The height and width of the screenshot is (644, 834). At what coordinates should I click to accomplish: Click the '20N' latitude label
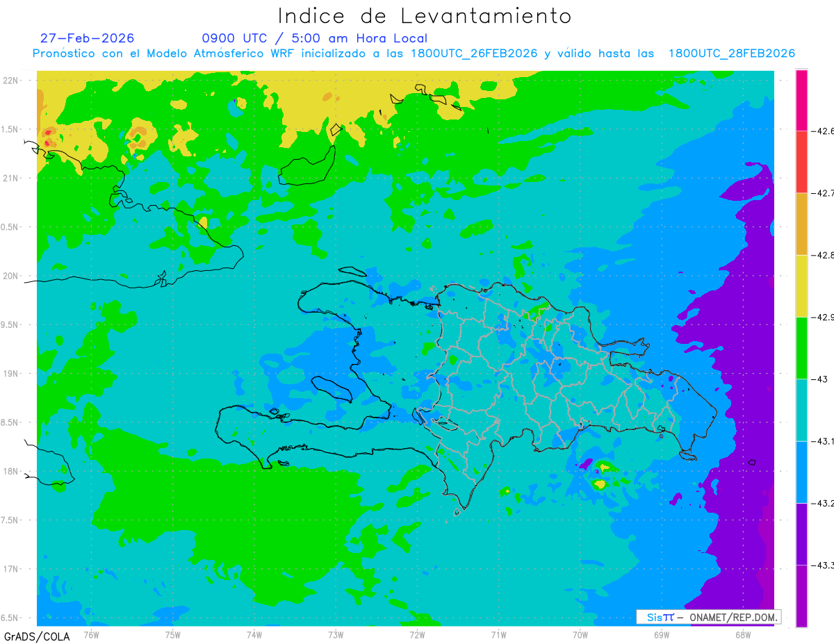pyautogui.click(x=12, y=276)
